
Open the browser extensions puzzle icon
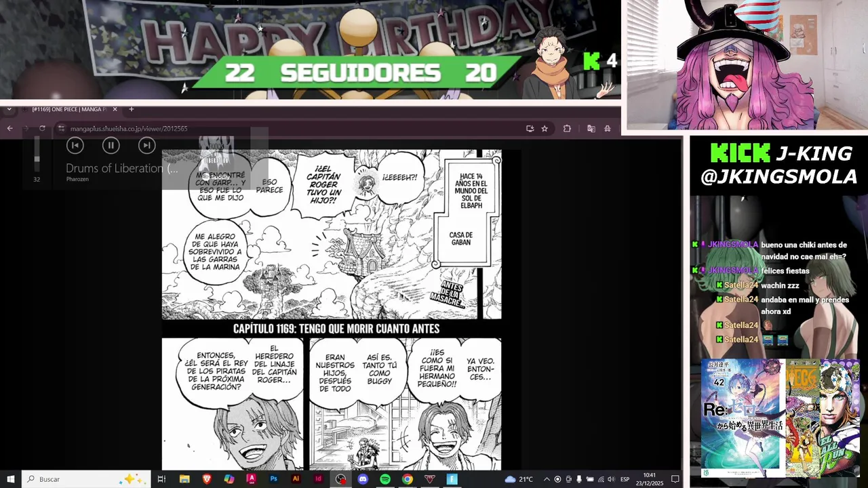pyautogui.click(x=567, y=128)
